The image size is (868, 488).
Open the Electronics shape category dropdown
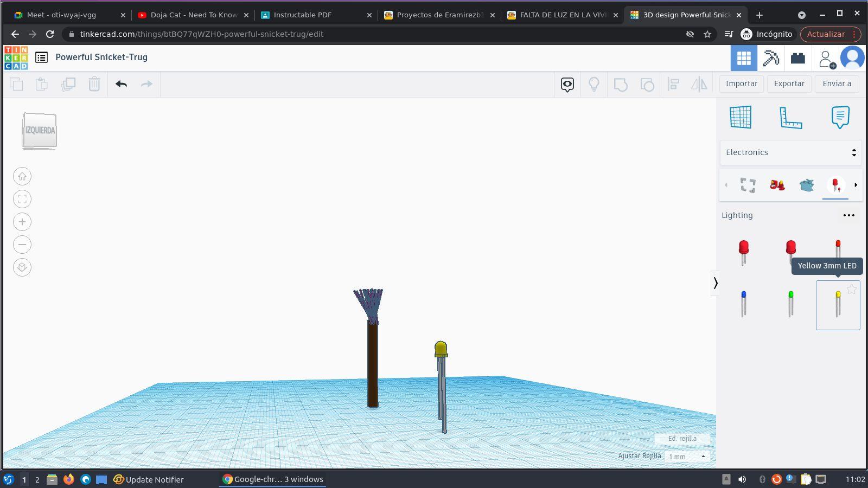click(790, 152)
